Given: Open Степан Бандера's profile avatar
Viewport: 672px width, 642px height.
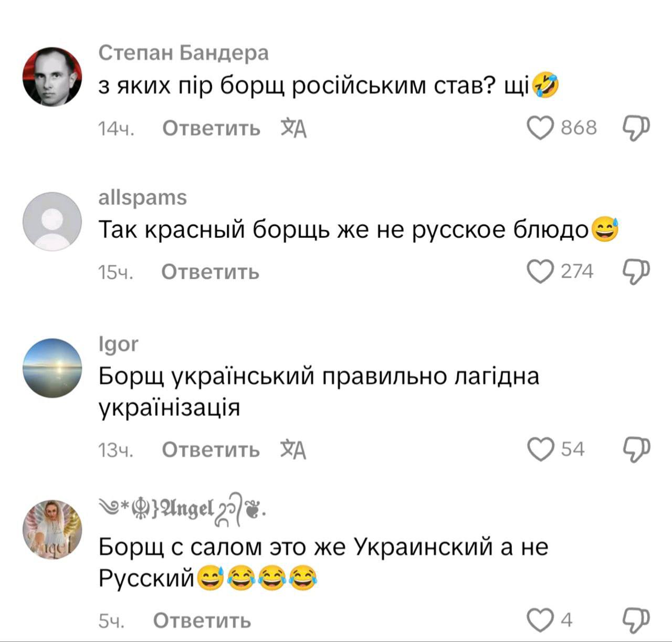Looking at the screenshot, I should pyautogui.click(x=52, y=76).
